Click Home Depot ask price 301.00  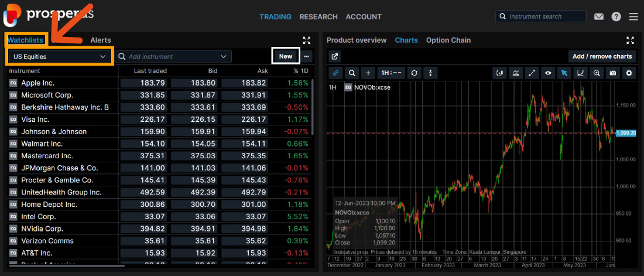point(244,205)
